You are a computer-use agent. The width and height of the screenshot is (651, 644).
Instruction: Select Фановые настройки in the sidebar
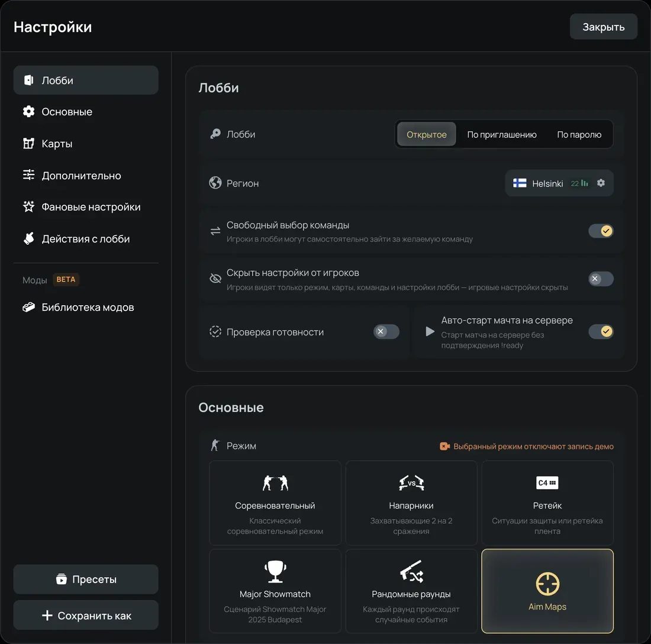click(x=86, y=206)
